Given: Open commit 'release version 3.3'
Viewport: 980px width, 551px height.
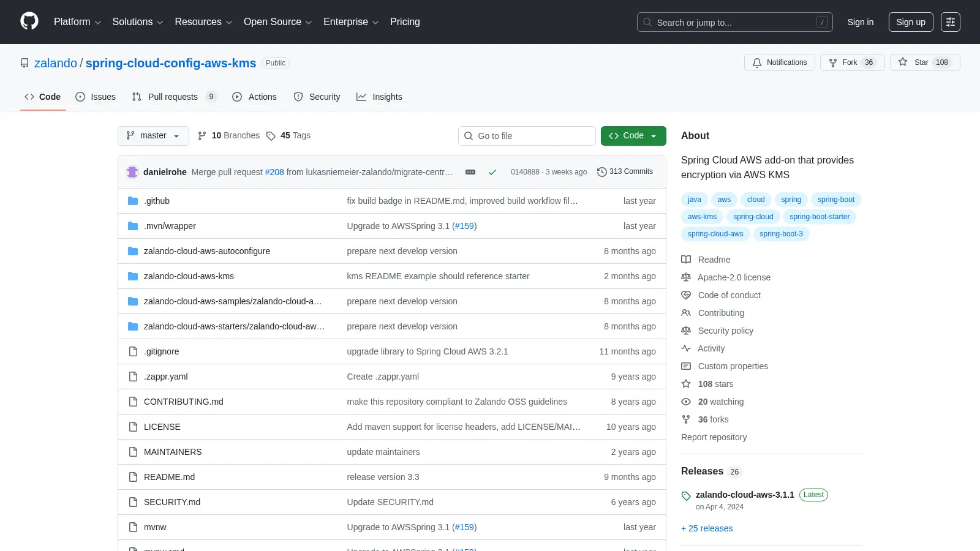Looking at the screenshot, I should pos(383,477).
